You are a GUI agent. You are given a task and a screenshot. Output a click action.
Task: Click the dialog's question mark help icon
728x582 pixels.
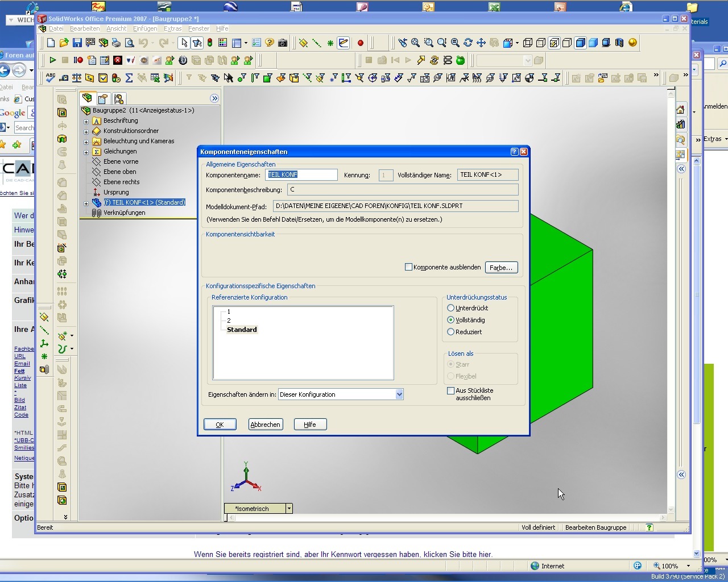point(515,152)
